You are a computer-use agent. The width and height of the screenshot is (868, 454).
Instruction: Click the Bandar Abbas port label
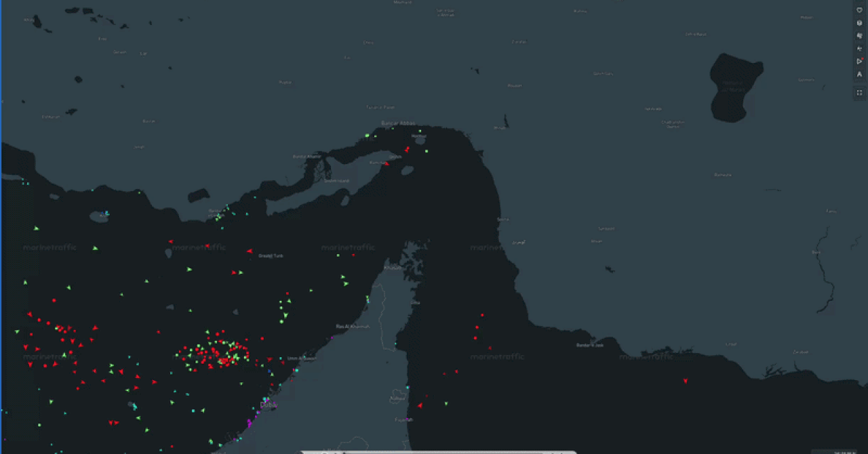397,123
